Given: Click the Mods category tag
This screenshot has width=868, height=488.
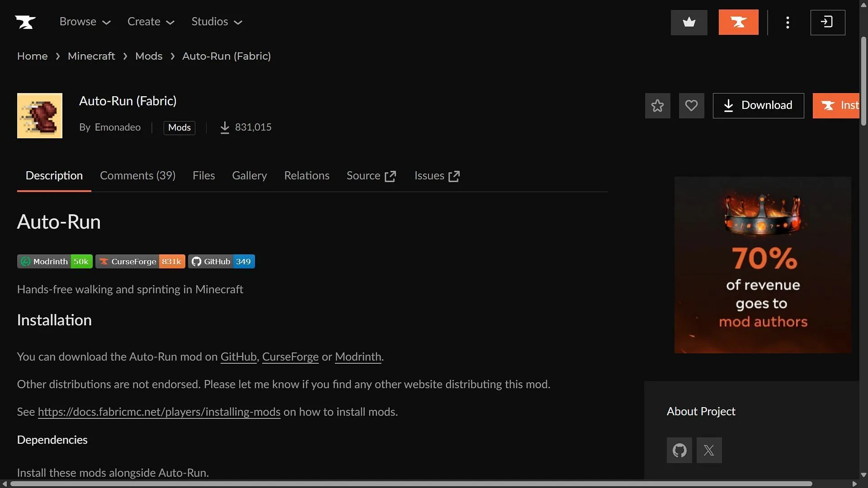Looking at the screenshot, I should [x=179, y=128].
